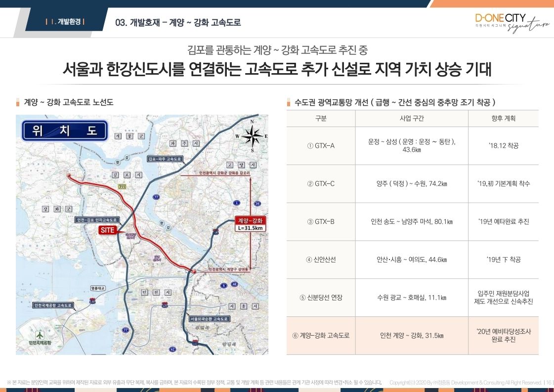
Task: Click the 수원 광교 ~ 호매실, 11.1km cell
Action: [x=412, y=298]
